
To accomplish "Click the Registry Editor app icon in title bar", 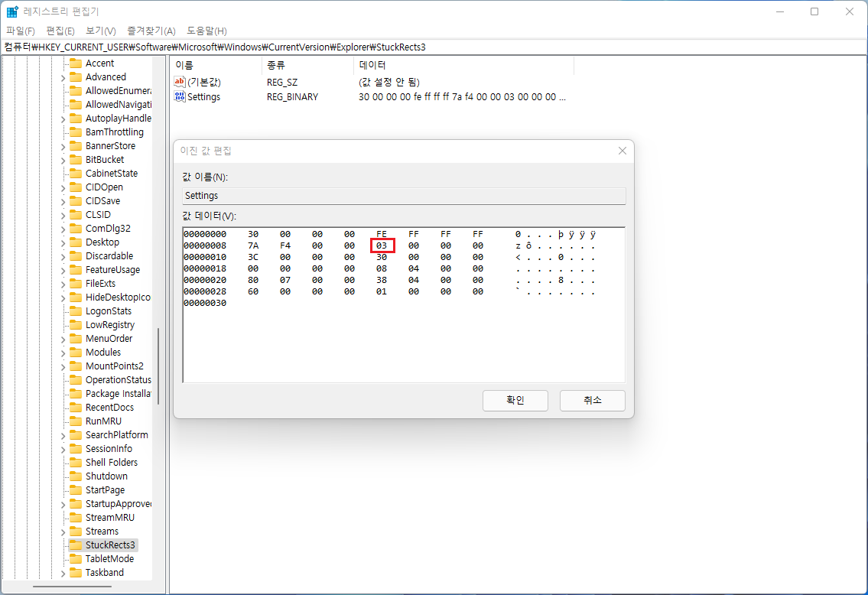I will point(12,11).
